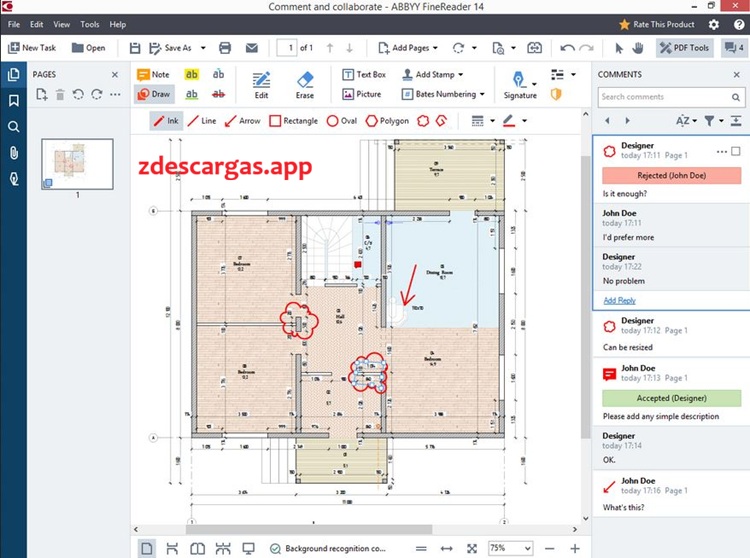Expand the Add Pages dropdown
The height and width of the screenshot is (558, 750).
point(435,48)
